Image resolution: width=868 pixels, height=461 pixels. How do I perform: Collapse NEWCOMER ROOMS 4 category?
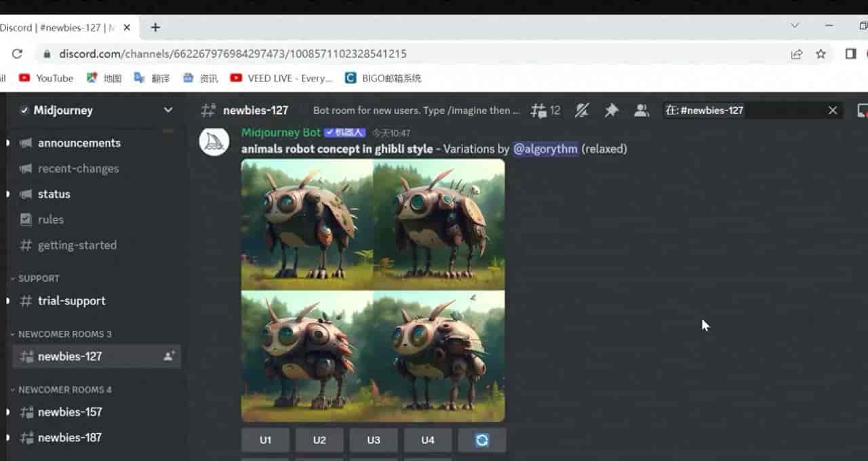(61, 390)
